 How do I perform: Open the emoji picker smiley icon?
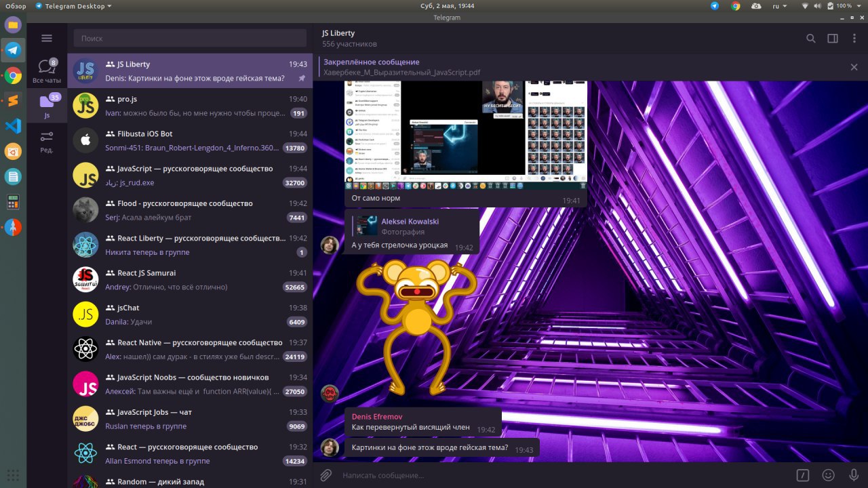tap(828, 475)
